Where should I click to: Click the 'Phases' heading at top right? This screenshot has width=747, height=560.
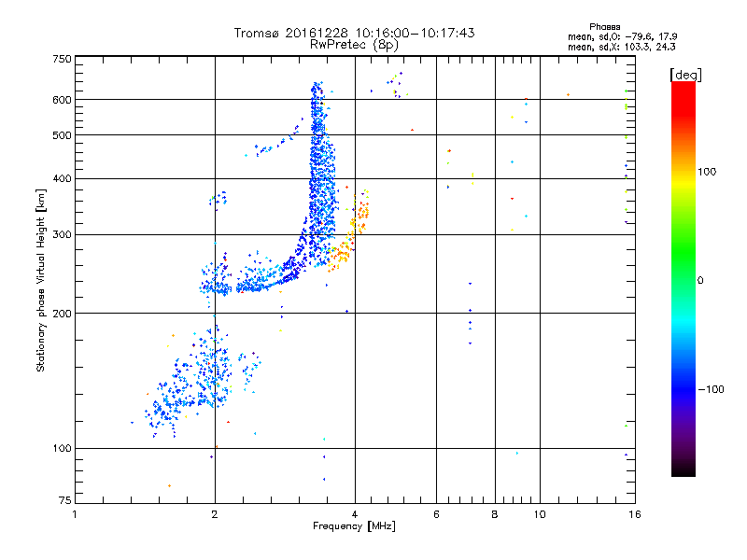coord(604,27)
